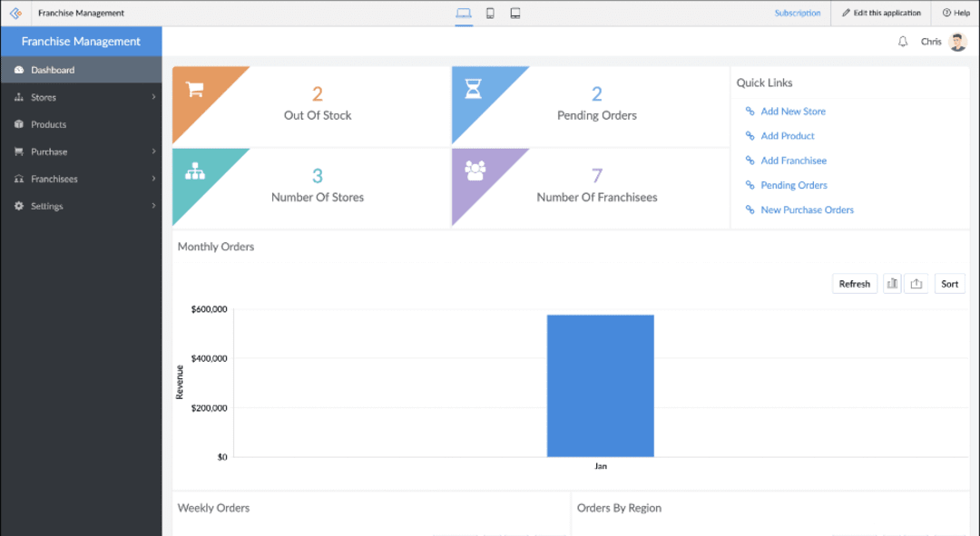The width and height of the screenshot is (980, 536).
Task: Expand the Purchase sidebar menu
Action: [154, 151]
